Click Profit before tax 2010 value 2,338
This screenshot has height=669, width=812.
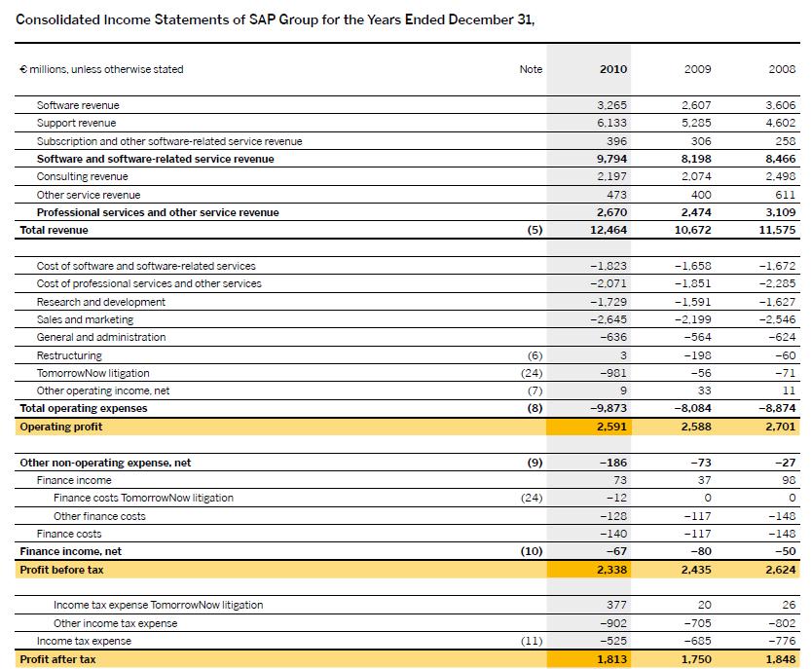coord(611,570)
